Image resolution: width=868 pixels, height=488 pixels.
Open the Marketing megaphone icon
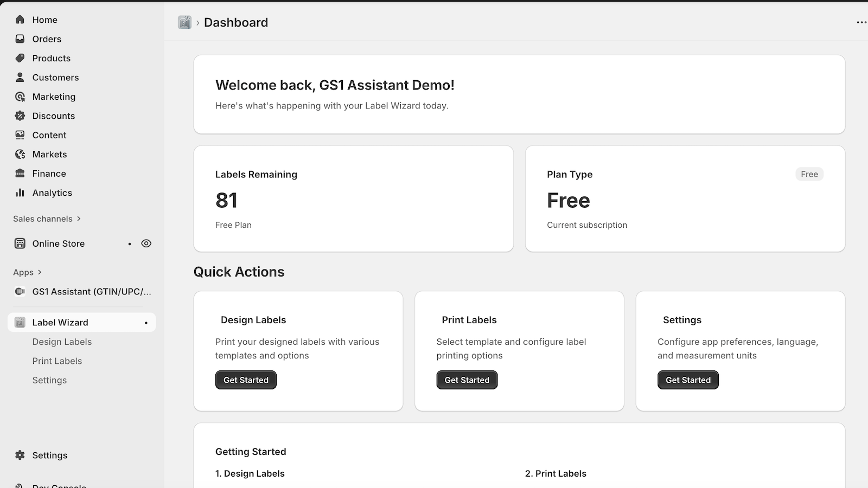[x=20, y=97]
